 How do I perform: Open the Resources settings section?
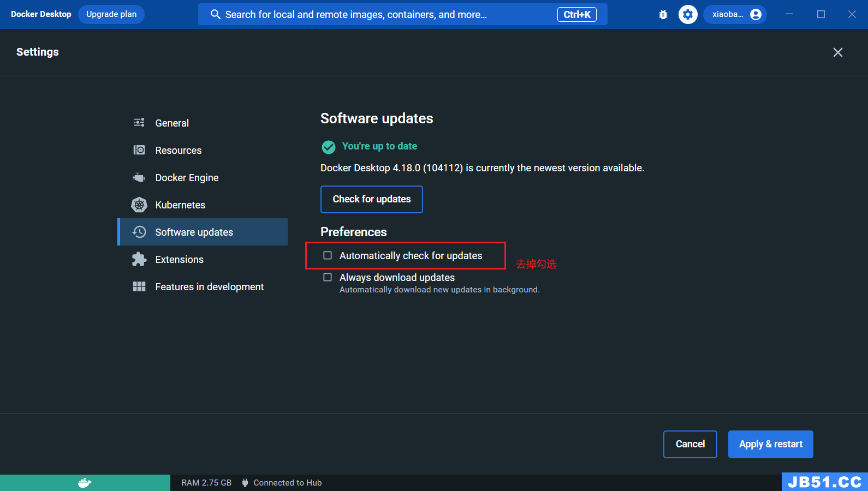click(x=203, y=150)
